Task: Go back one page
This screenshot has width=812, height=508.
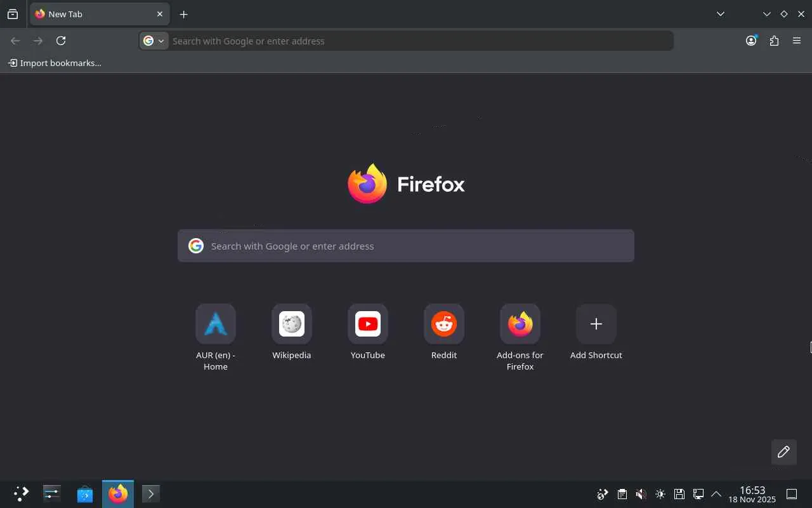Action: click(x=15, y=41)
